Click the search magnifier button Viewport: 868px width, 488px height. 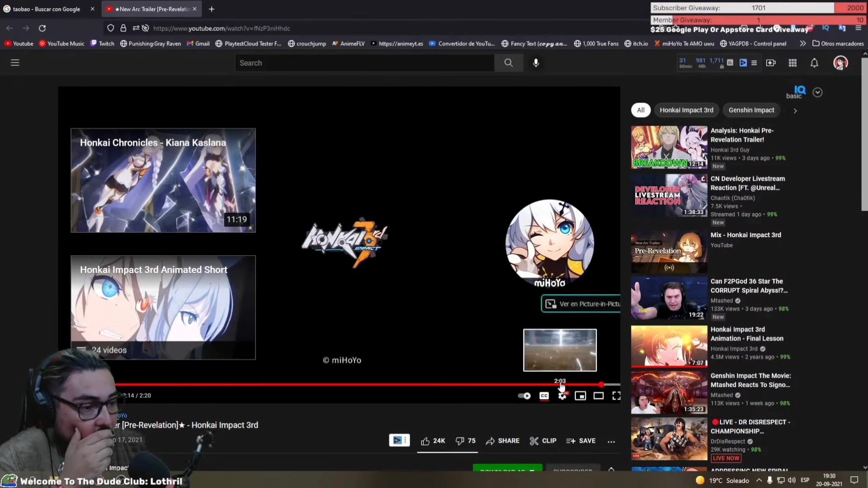509,63
